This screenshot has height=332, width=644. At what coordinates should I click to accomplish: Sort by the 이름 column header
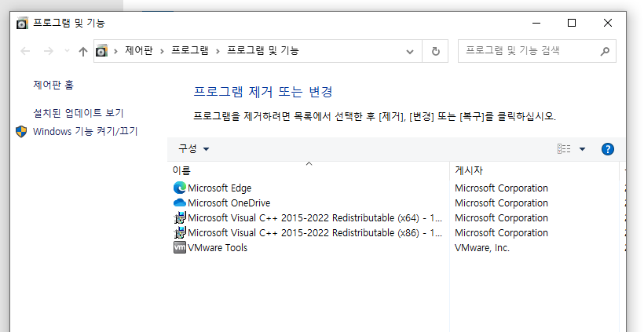pyautogui.click(x=309, y=170)
